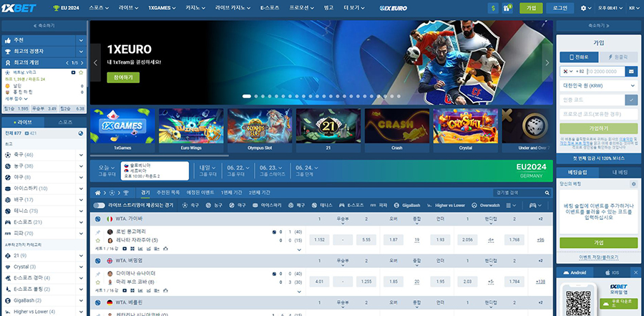Expand the 추천 section
The height and width of the screenshot is (316, 644).
[x=81, y=40]
